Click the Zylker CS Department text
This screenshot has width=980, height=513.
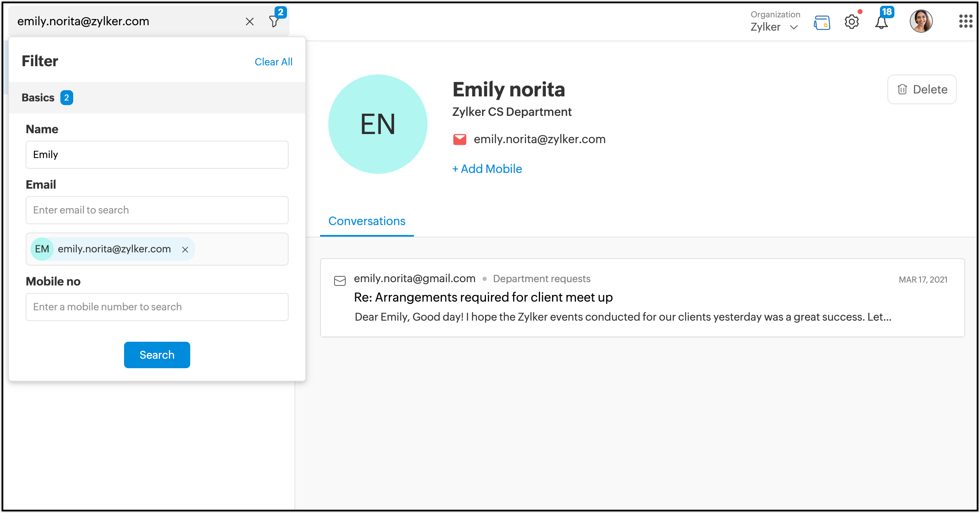click(512, 112)
